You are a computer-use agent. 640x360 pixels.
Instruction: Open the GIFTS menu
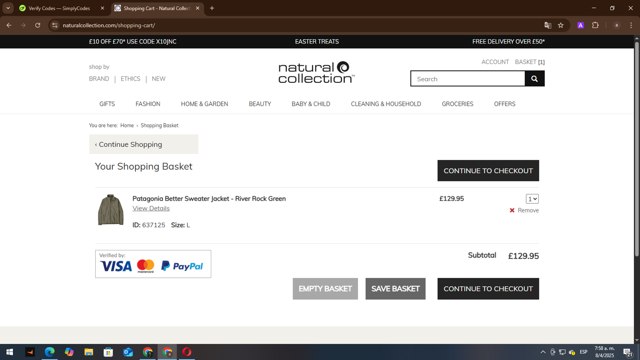[107, 104]
